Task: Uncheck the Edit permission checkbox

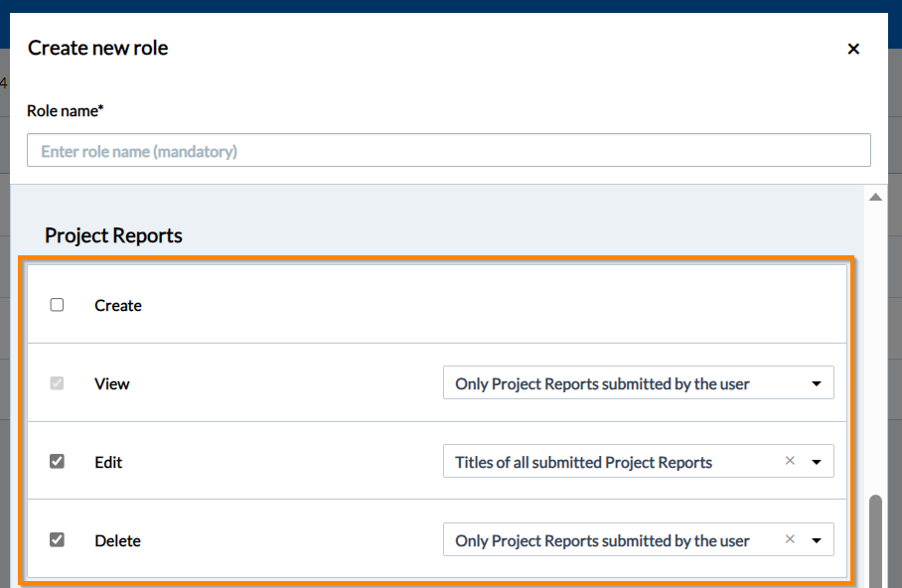Action: (x=57, y=462)
